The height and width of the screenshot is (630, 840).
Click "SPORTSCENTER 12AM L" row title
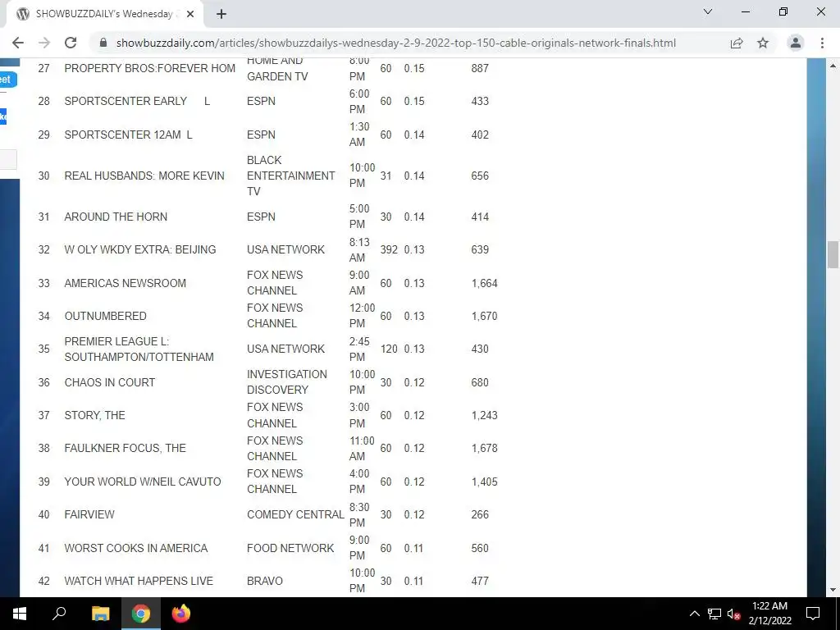128,135
